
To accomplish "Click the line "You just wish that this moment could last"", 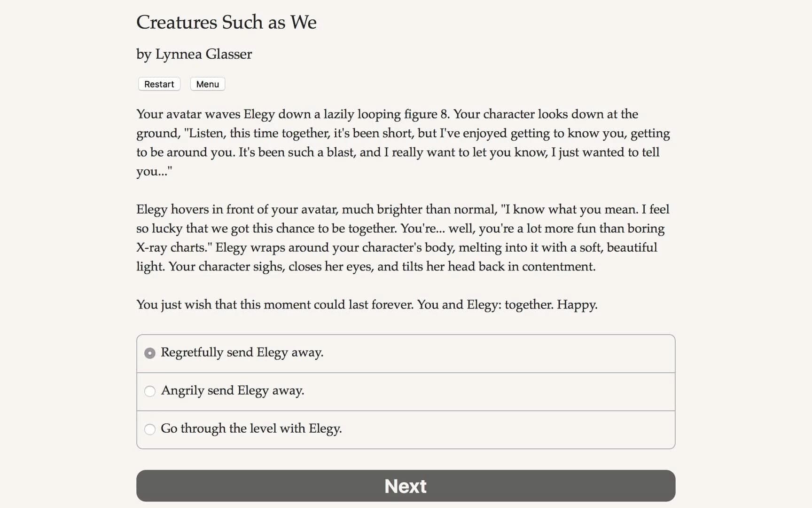I will click(367, 305).
